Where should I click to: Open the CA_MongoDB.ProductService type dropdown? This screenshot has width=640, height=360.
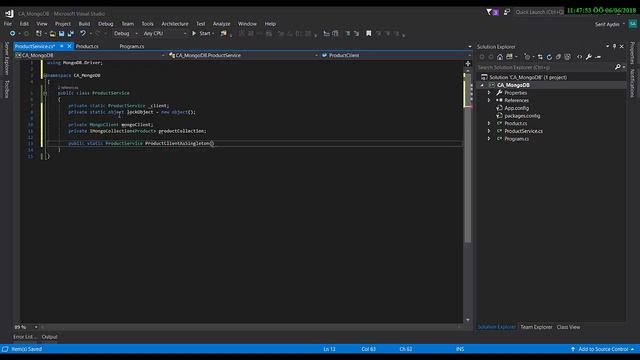243,55
